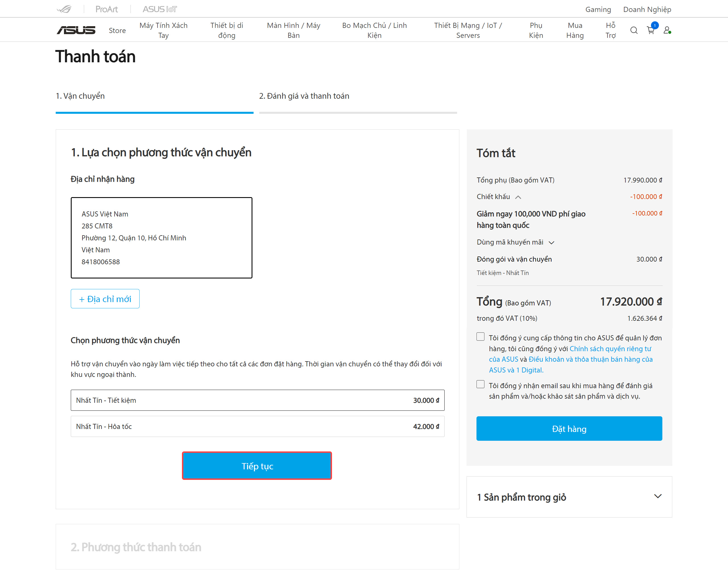Click the total amount 17.920.000 ₫

[x=631, y=302]
